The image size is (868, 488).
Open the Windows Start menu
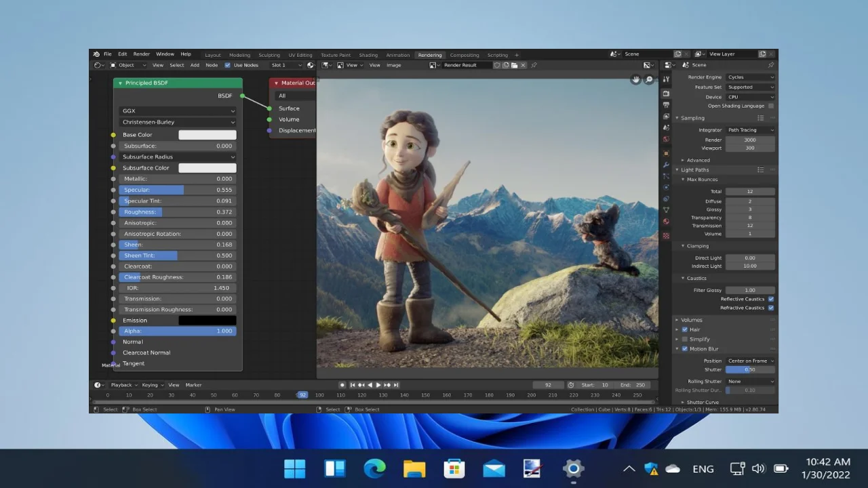click(x=295, y=468)
